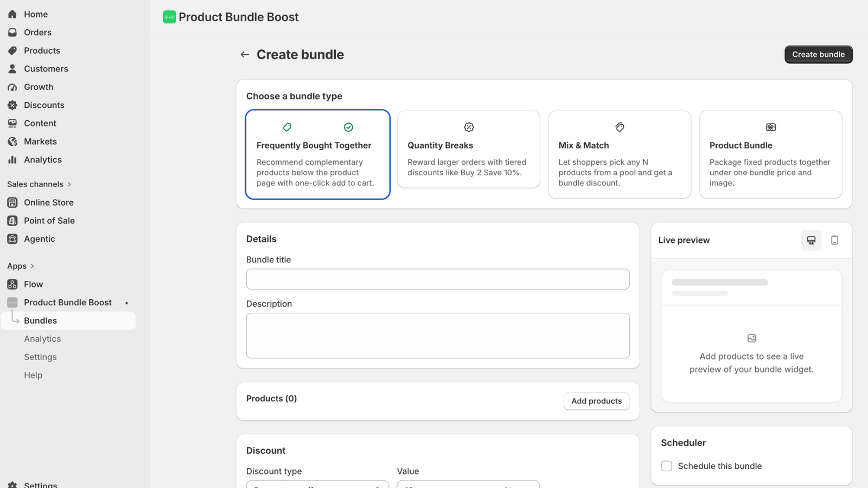The width and height of the screenshot is (868, 488).
Task: Switch Live preview to mobile view
Action: (834, 240)
